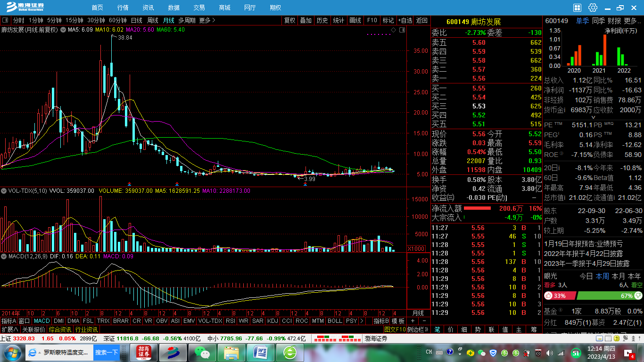Image resolution: width=644 pixels, height=362 pixels.
Task: Open 综合资讯 news
Action: (x=60, y=329)
